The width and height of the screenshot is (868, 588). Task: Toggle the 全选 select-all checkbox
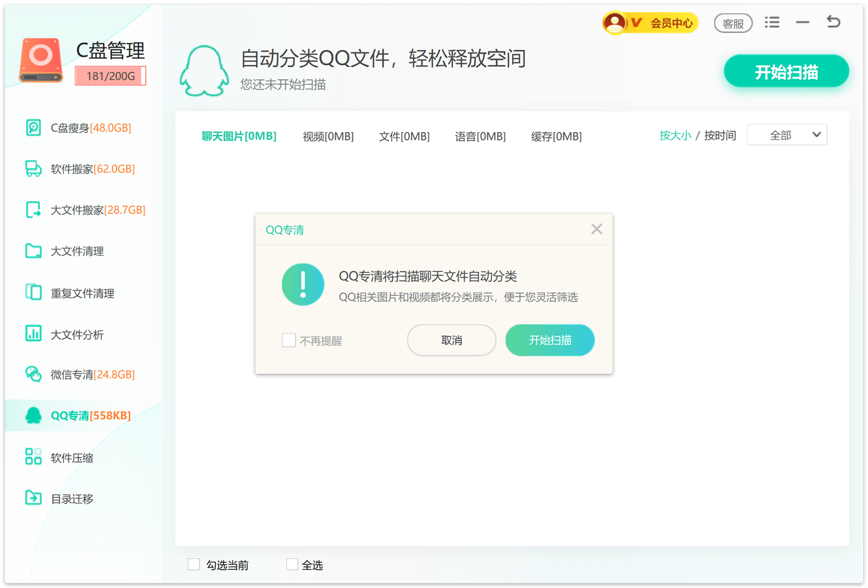[292, 564]
